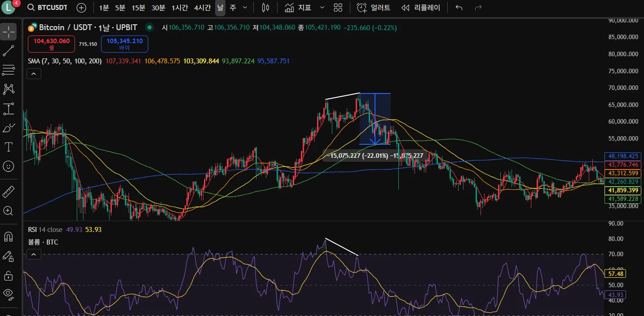This screenshot has height=316, width=644.
Task: Select the brush drawing tool
Action: coord(9,128)
